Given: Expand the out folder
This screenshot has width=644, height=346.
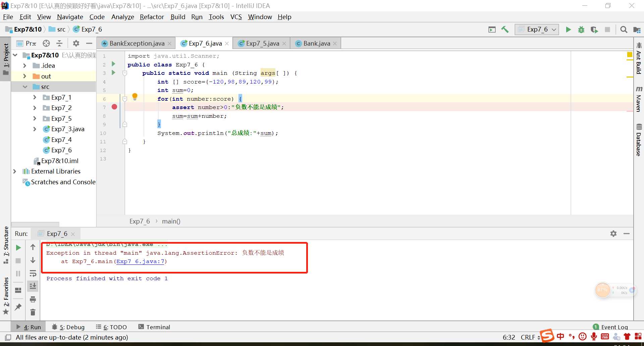Looking at the screenshot, I should coord(24,76).
